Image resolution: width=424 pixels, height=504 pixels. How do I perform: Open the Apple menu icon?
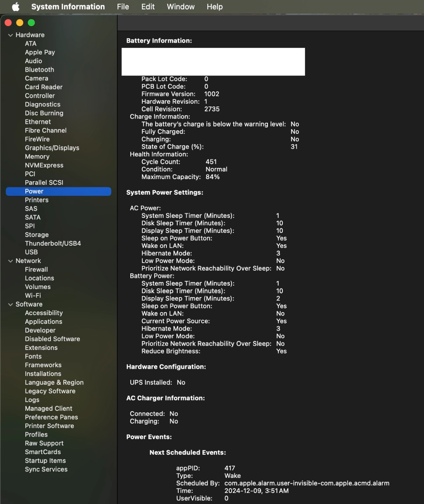(15, 7)
